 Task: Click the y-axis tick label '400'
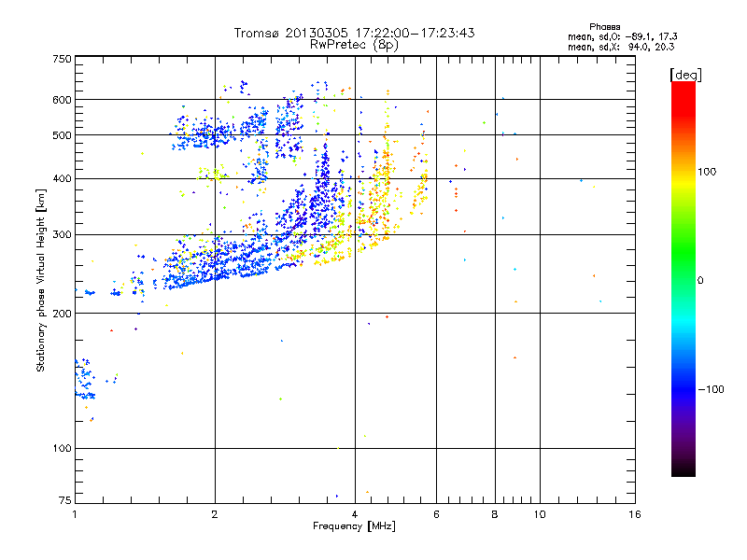62,179
